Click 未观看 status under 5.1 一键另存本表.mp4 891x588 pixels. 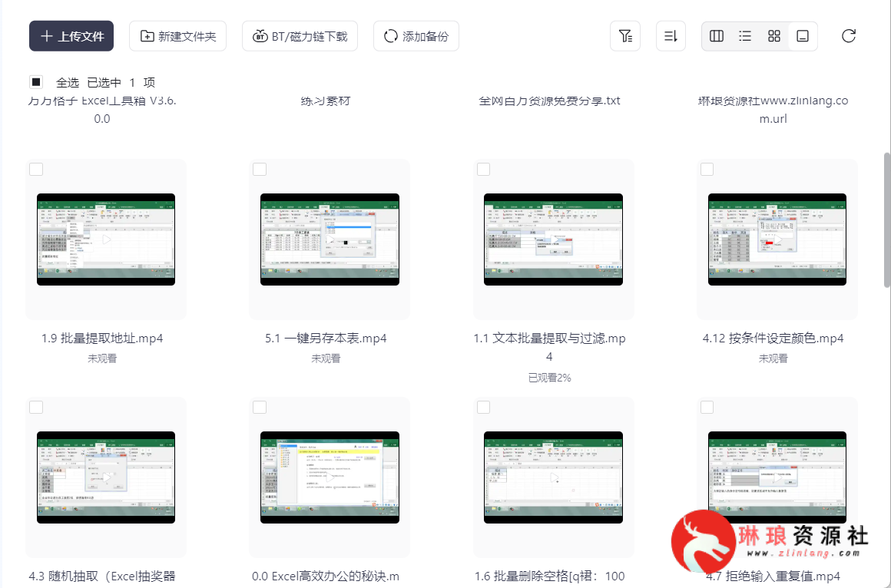pos(326,358)
